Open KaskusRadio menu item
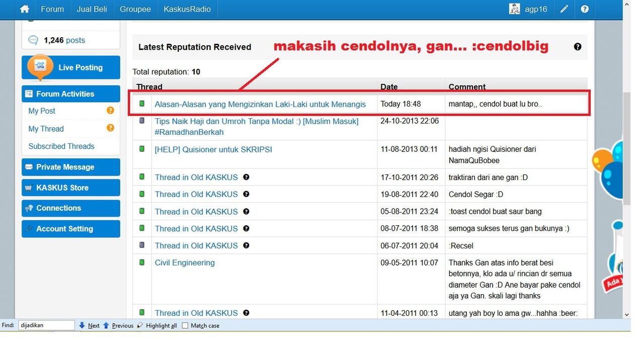This screenshot has height=362, width=644. click(187, 9)
